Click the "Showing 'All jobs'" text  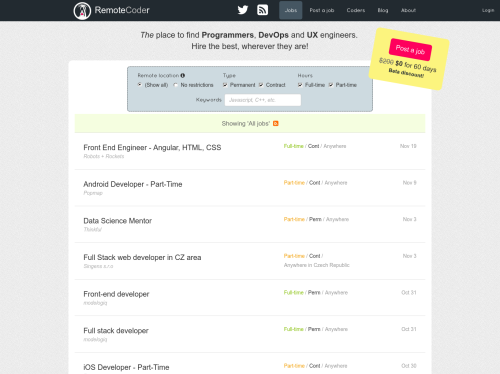246,124
